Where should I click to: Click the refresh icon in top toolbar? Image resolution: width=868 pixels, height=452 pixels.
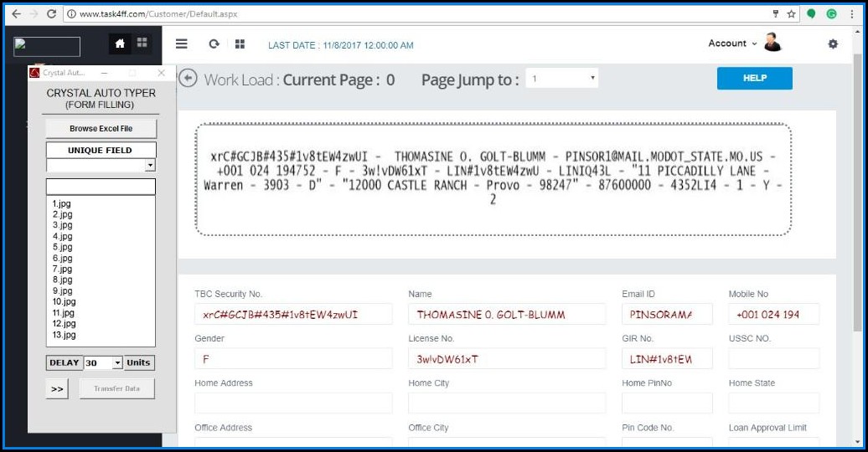pyautogui.click(x=214, y=44)
